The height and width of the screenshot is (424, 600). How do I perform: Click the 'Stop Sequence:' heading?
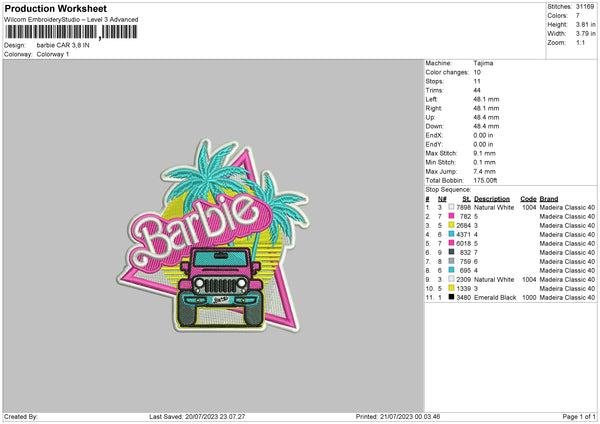(x=448, y=189)
